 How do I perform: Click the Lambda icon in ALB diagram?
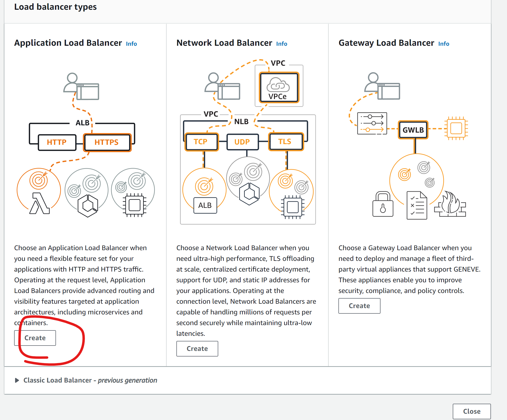tap(39, 203)
